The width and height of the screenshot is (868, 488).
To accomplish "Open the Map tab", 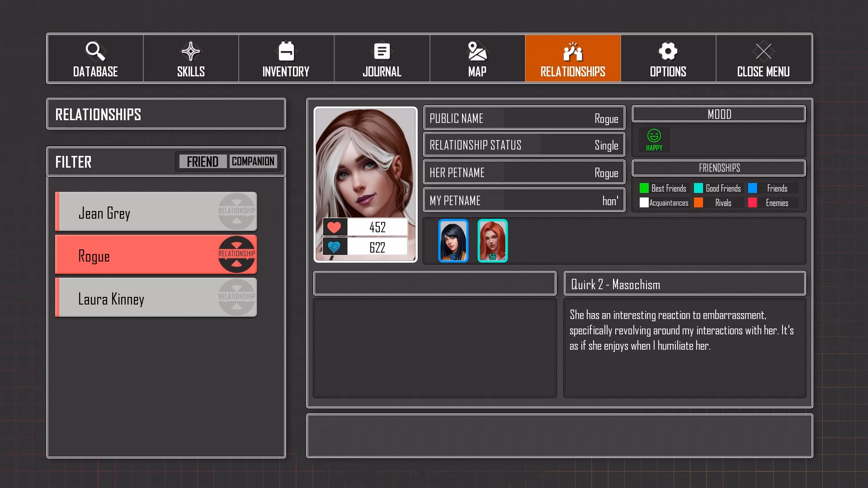I will (x=477, y=58).
